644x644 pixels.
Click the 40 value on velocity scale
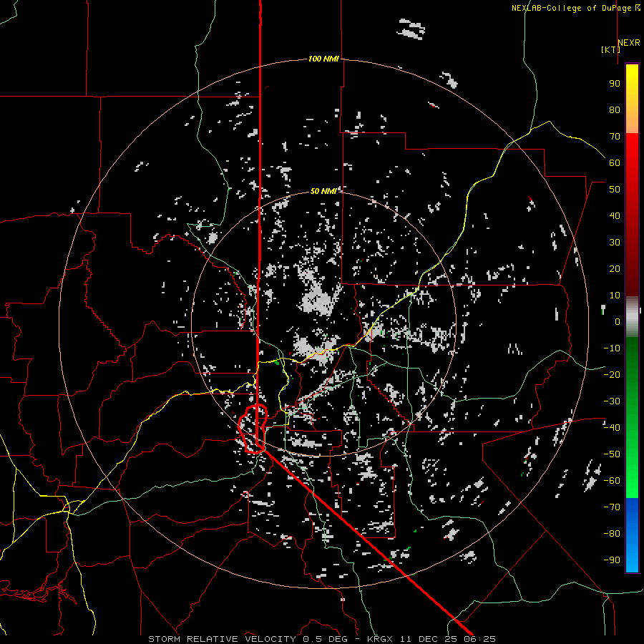(x=615, y=216)
